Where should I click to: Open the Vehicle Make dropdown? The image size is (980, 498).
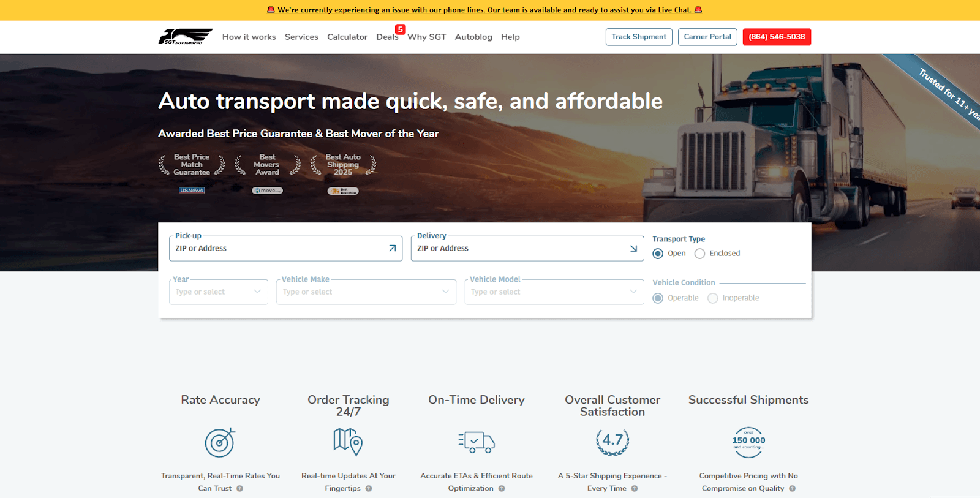point(366,292)
